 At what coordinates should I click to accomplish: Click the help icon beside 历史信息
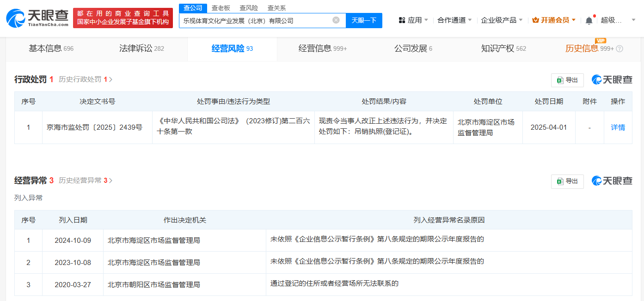pyautogui.click(x=619, y=49)
